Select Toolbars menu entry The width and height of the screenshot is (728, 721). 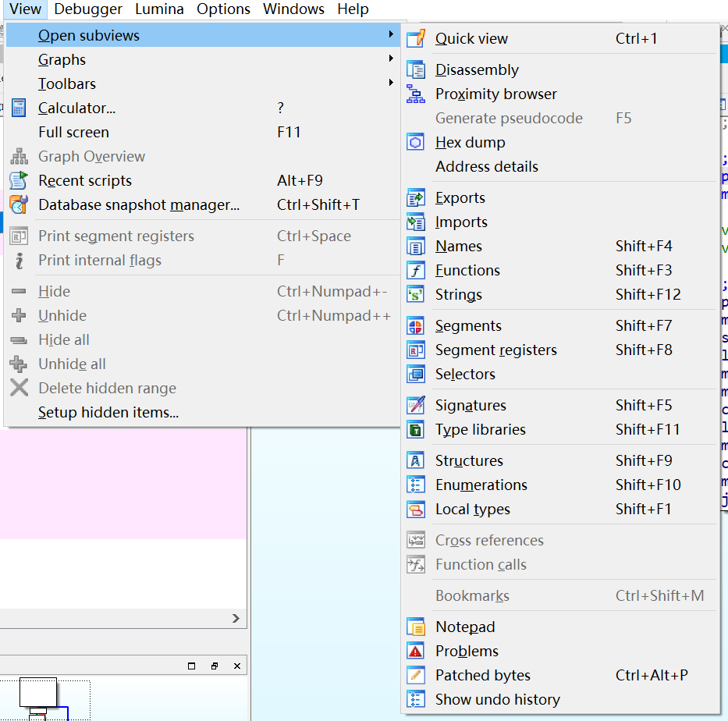[204, 83]
